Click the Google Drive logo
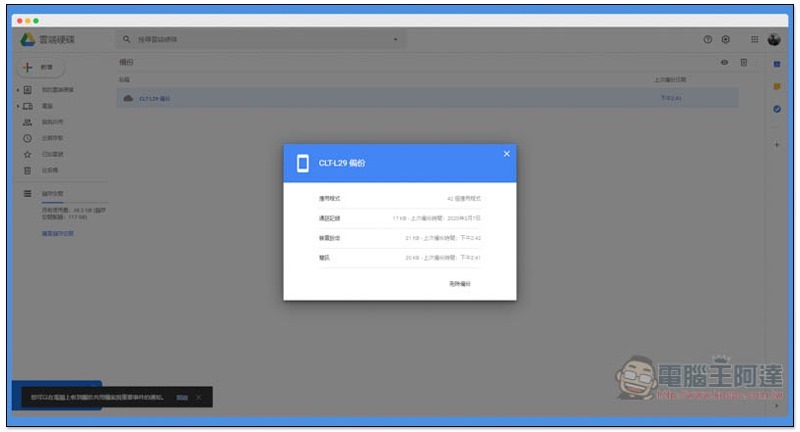This screenshot has height=432, width=800. point(27,39)
